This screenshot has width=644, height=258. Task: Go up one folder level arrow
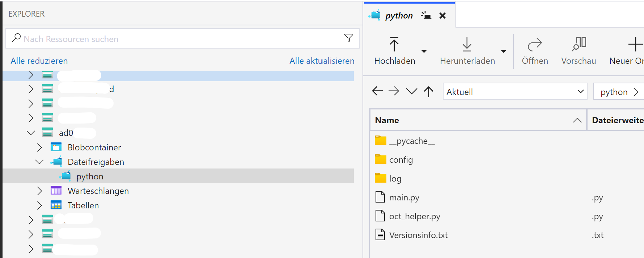tap(428, 91)
